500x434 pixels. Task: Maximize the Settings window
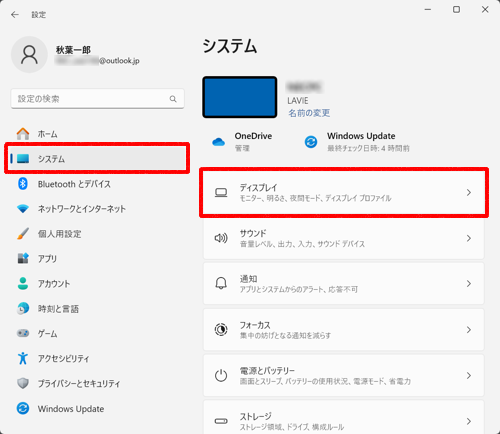(456, 9)
